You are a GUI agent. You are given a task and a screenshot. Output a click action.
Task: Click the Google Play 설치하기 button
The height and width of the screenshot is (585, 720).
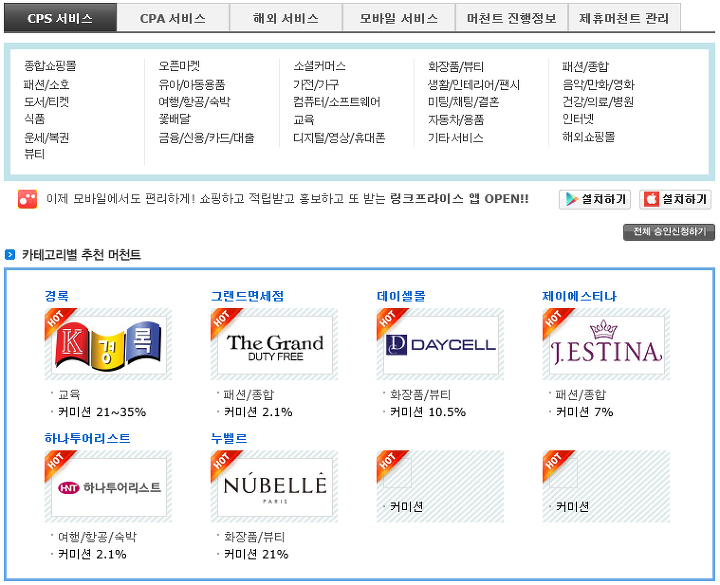coord(595,199)
